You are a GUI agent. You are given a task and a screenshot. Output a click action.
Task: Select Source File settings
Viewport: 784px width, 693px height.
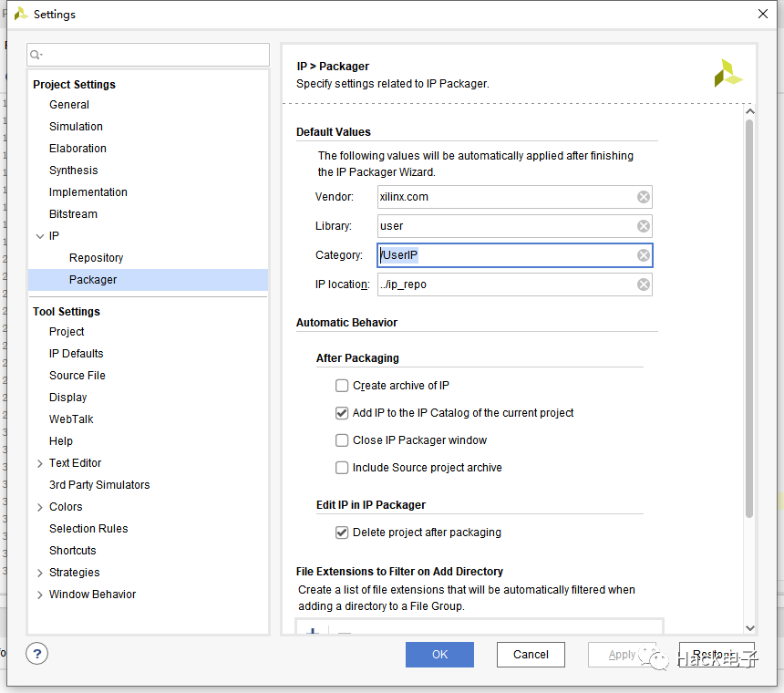pyautogui.click(x=77, y=376)
